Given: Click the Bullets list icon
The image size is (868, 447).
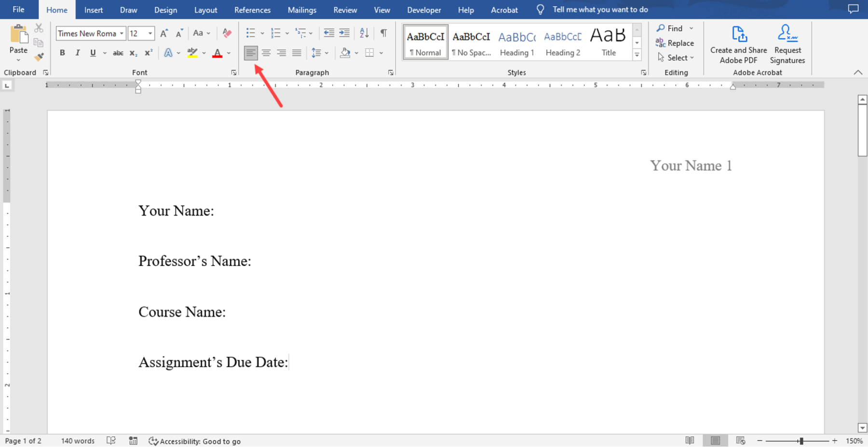Looking at the screenshot, I should click(251, 33).
